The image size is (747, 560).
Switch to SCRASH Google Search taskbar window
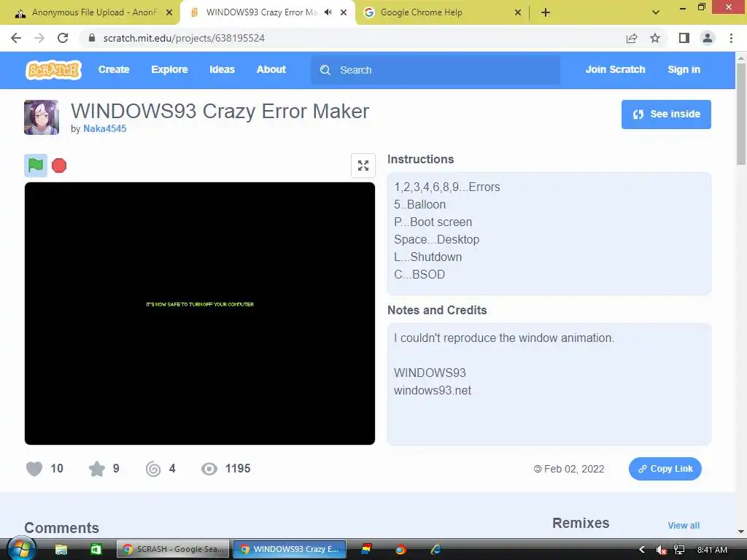(x=173, y=550)
